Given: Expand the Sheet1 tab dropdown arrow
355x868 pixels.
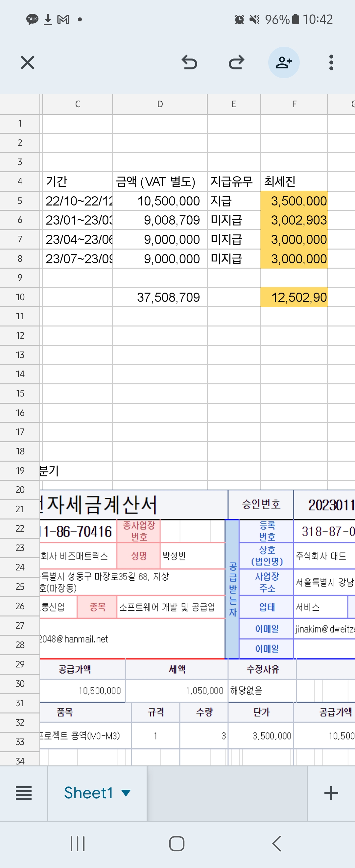Looking at the screenshot, I should pos(126,793).
